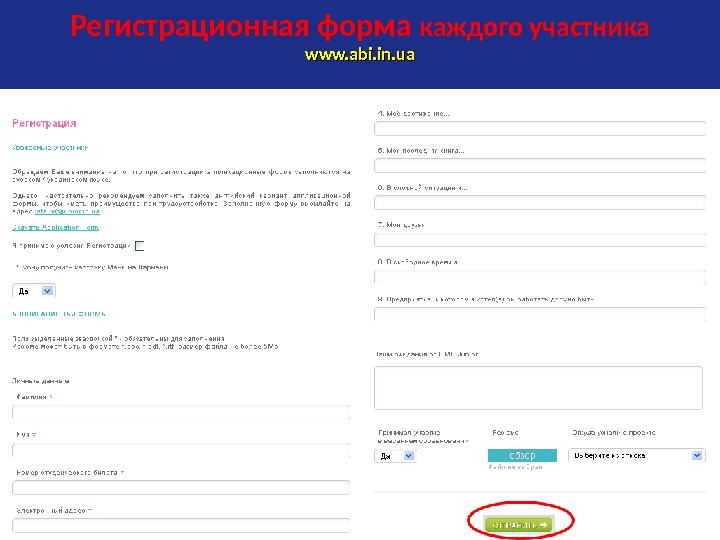720x540 pixels.
Task: Open the 'Да' dropdown beside the captcha
Action: point(395,456)
